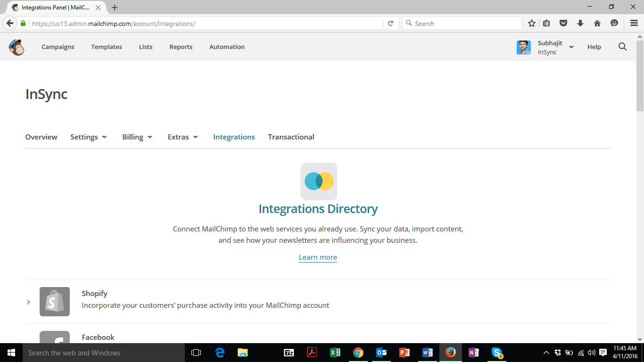This screenshot has width=644, height=362.
Task: Close the Integrations Panel browser tab
Action: (x=98, y=8)
